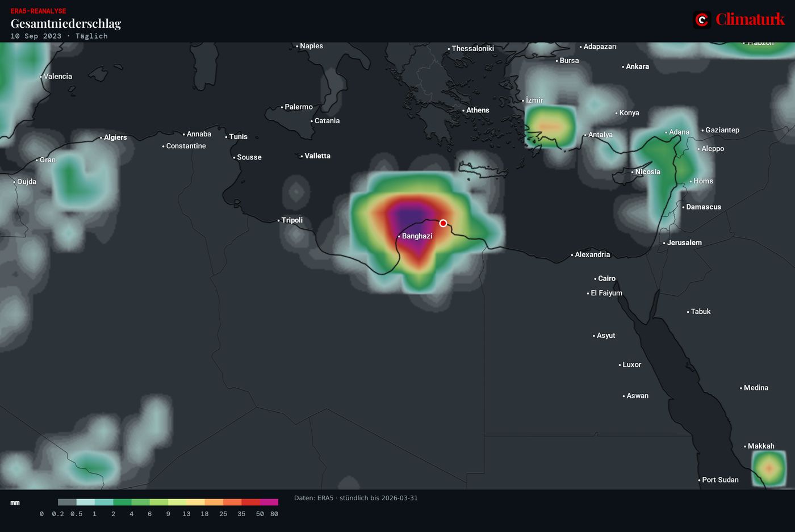Click the Alexandria city label
795x532 pixels.
point(592,255)
